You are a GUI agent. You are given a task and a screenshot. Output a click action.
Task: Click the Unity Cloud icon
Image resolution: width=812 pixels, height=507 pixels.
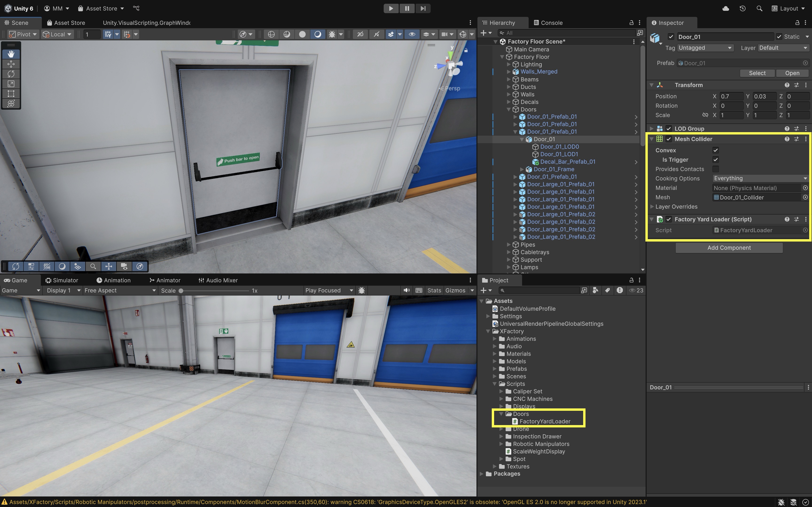tap(726, 8)
